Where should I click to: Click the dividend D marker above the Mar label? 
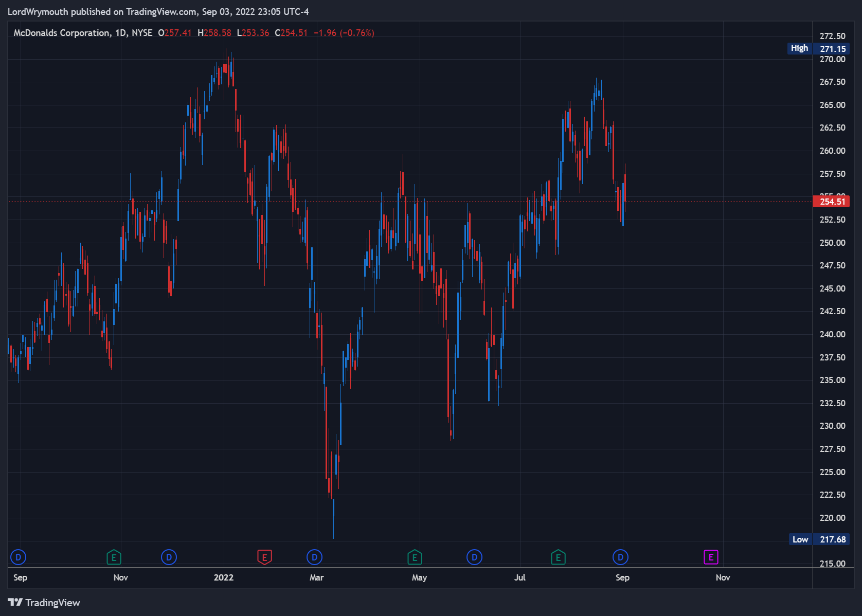(x=314, y=557)
